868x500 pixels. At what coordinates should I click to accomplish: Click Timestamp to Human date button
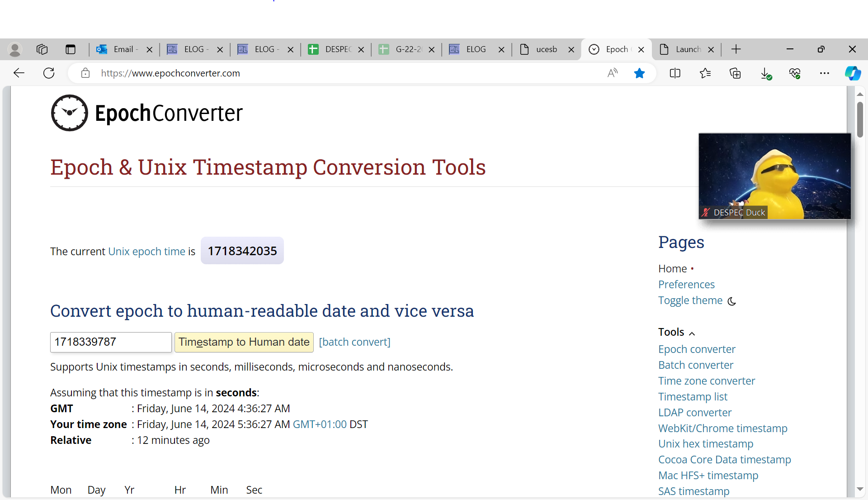[x=244, y=342]
